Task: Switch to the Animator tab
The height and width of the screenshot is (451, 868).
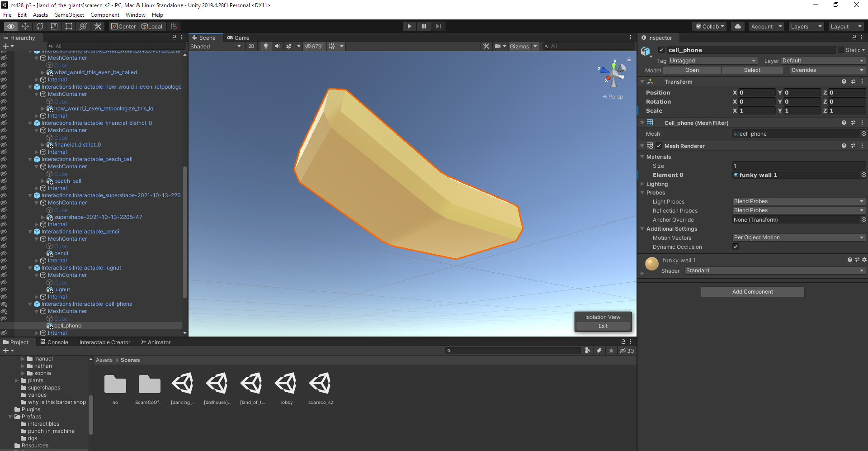Action: click(156, 342)
